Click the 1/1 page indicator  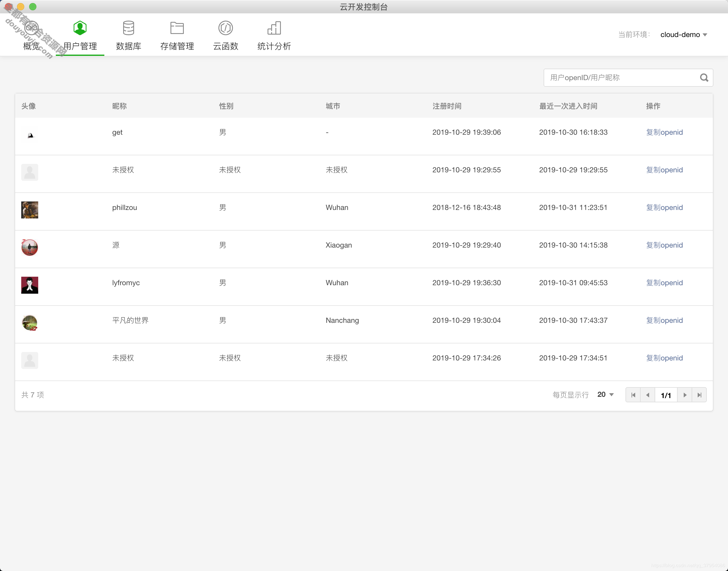(666, 395)
